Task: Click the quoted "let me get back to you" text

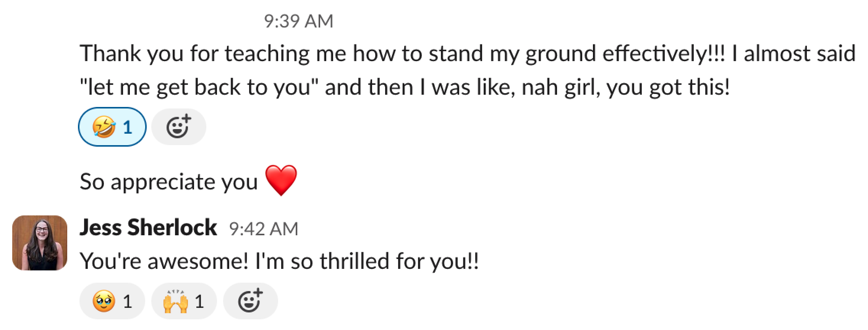Action: [199, 87]
